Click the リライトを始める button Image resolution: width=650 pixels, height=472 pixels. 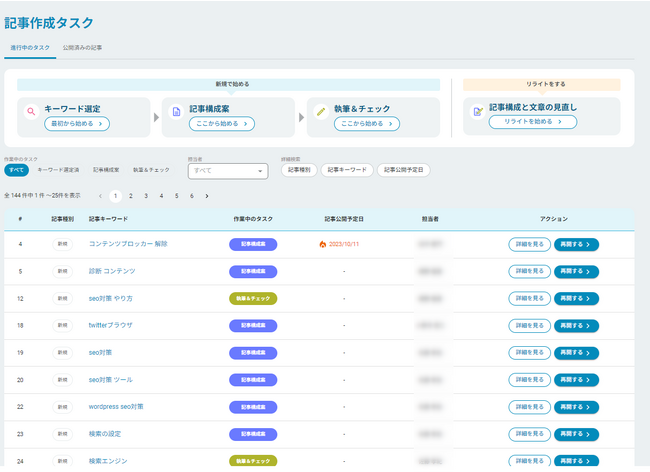pyautogui.click(x=533, y=122)
